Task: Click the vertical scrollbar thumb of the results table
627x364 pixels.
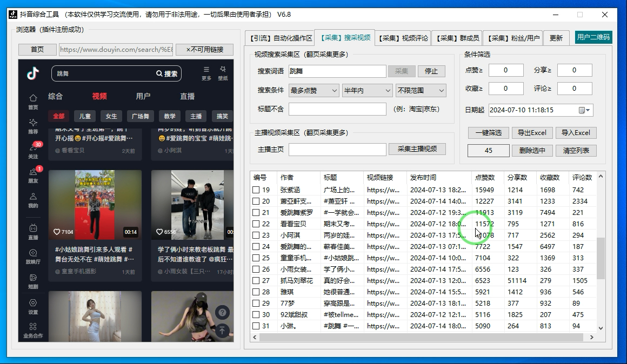Action: tap(601, 258)
